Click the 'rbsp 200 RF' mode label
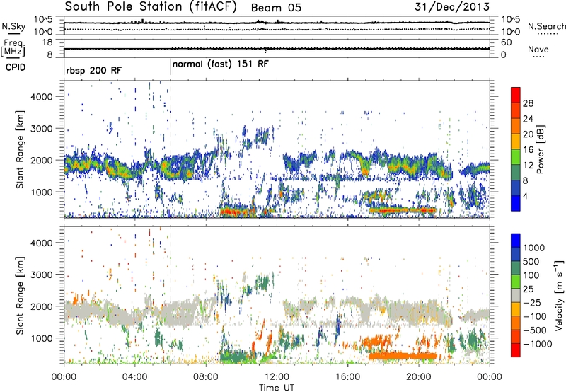Image resolution: width=566 pixels, height=392 pixels. pyautogui.click(x=94, y=70)
